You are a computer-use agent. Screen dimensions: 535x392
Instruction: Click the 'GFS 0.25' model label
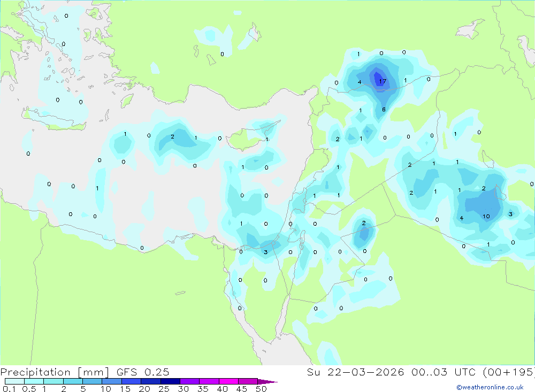pyautogui.click(x=143, y=372)
